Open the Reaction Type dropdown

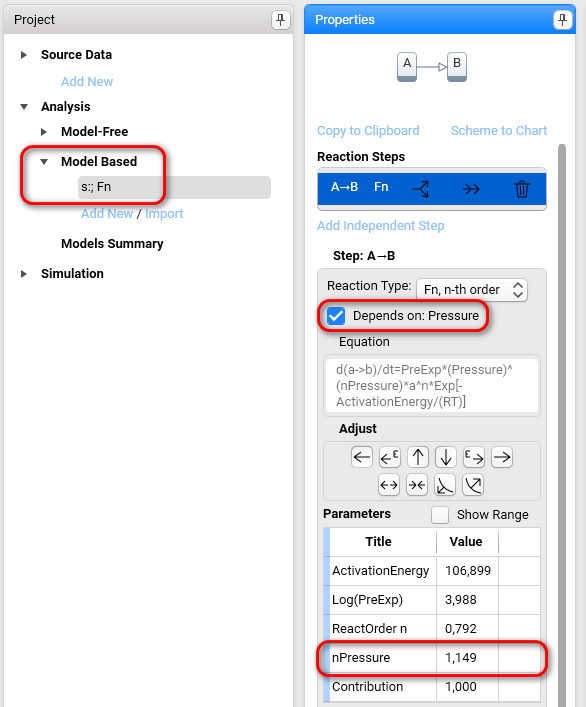(x=472, y=289)
